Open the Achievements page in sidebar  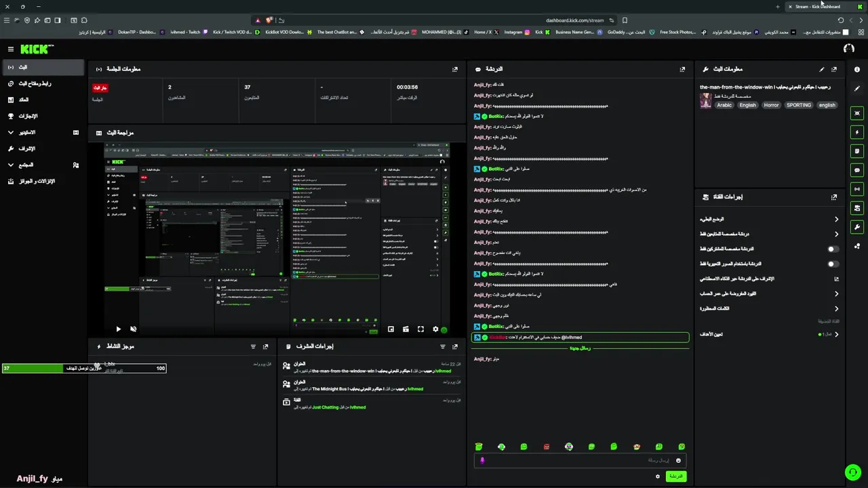[x=43, y=117]
